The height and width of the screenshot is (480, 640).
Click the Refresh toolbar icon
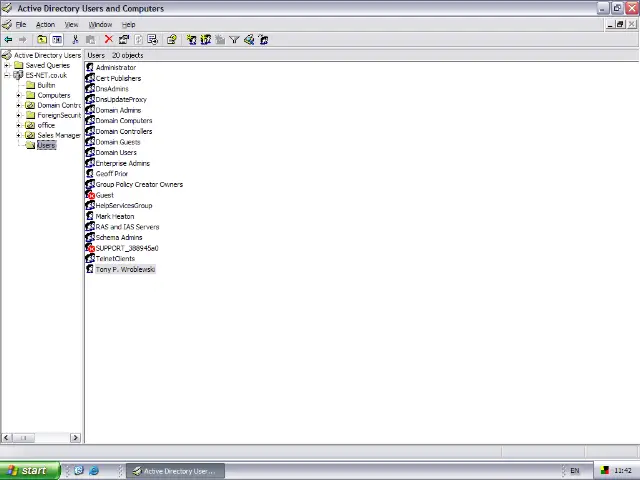138,40
